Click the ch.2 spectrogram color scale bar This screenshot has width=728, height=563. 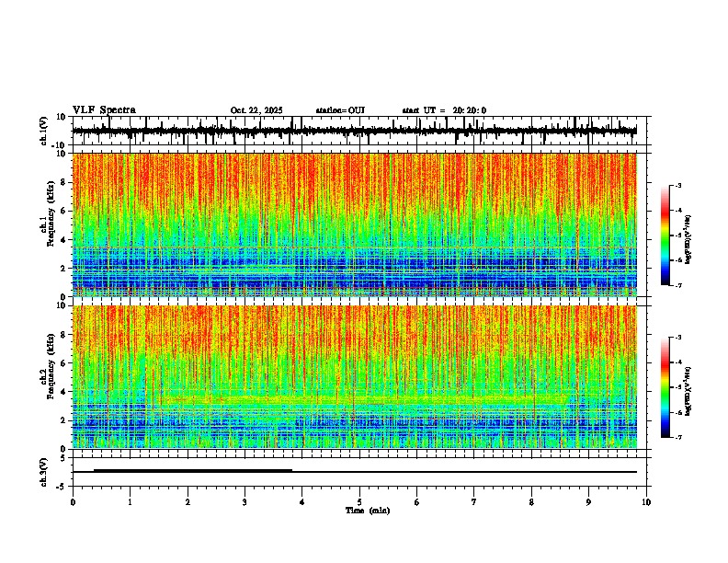pyautogui.click(x=665, y=387)
